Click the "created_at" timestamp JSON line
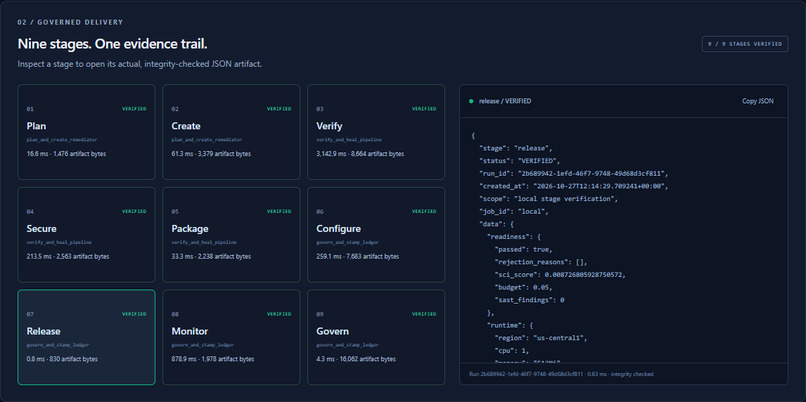The image size is (806, 402). point(574,186)
